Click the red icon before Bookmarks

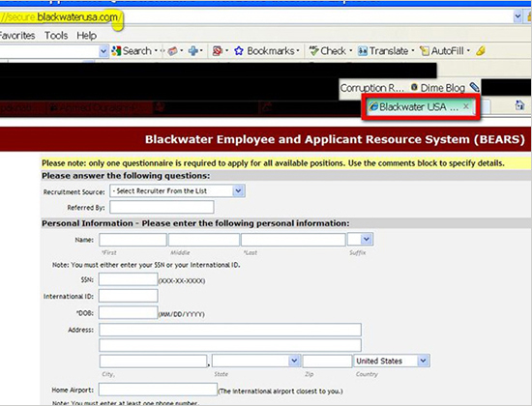217,51
